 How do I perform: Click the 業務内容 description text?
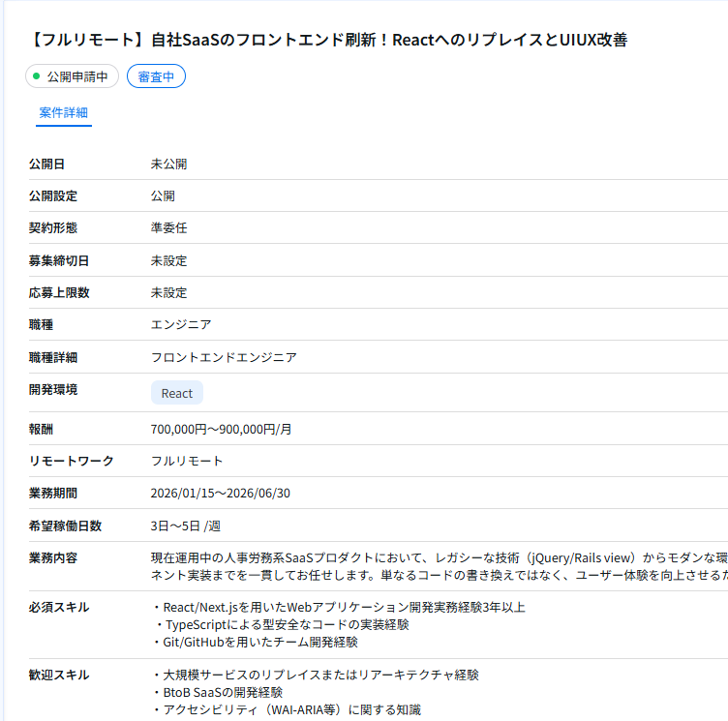[x=439, y=566]
